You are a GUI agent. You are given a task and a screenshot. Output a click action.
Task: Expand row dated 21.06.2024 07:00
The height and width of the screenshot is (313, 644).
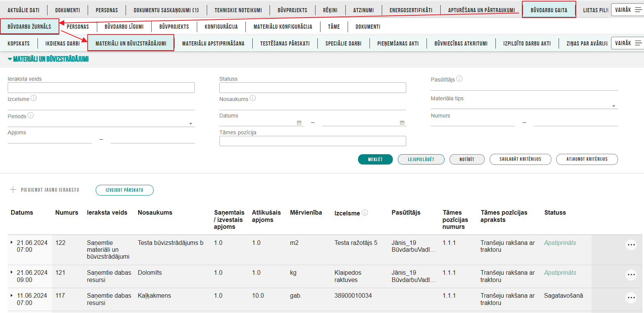coord(11,242)
